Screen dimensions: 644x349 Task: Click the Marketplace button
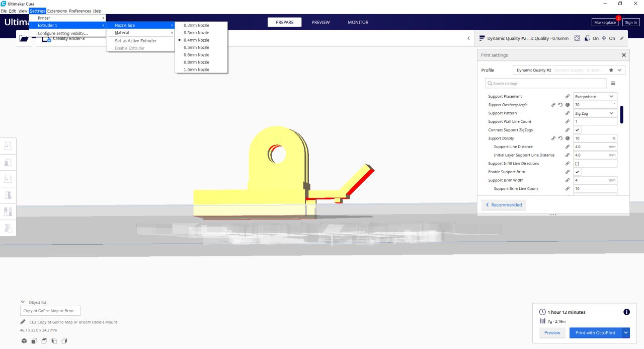(605, 22)
